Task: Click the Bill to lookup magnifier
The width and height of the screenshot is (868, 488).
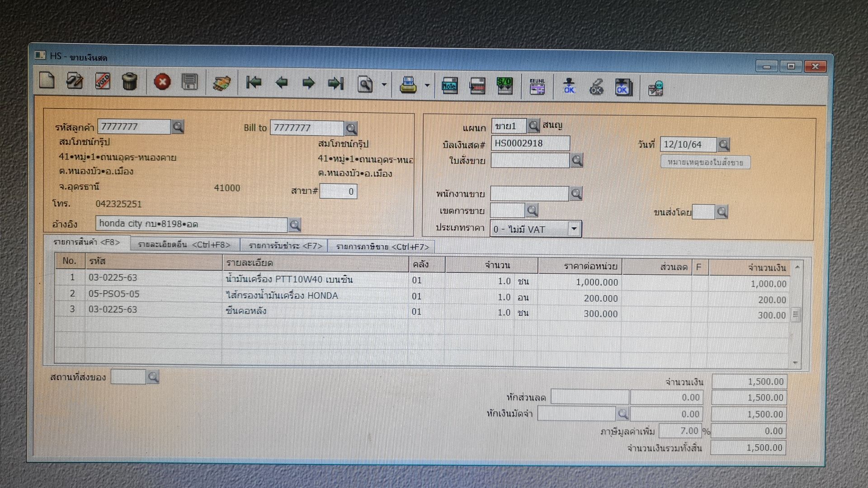Action: 351,128
